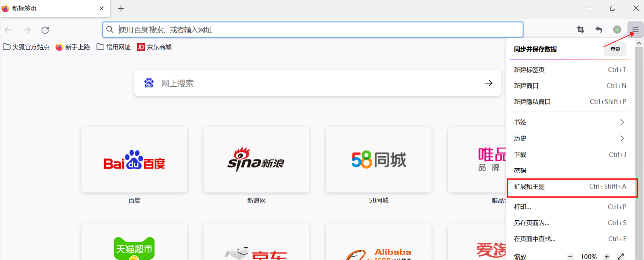
Task: Click the 58同城 label text
Action: click(x=379, y=200)
